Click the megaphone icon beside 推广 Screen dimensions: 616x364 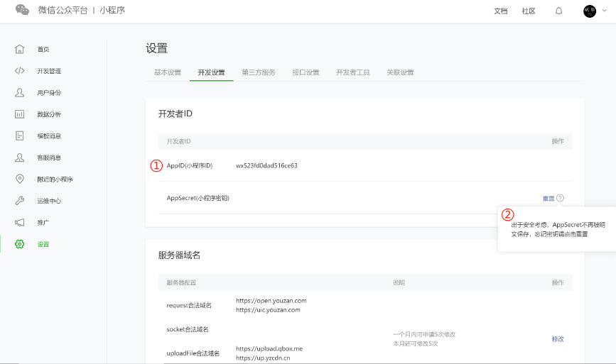point(20,222)
